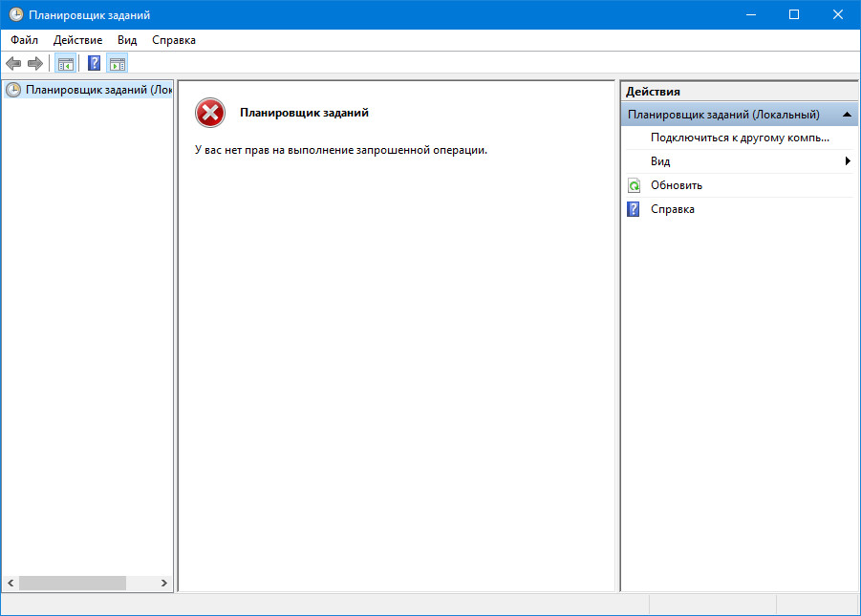Collapse the Планировщик заданий (Локальный) actions section
The image size is (861, 616).
click(x=847, y=115)
